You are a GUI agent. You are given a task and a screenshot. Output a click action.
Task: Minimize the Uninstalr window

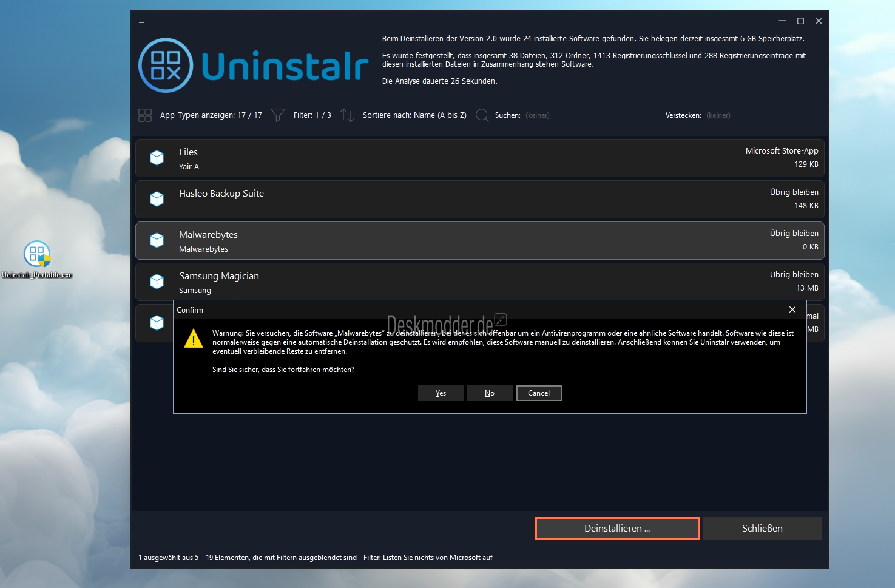click(782, 21)
